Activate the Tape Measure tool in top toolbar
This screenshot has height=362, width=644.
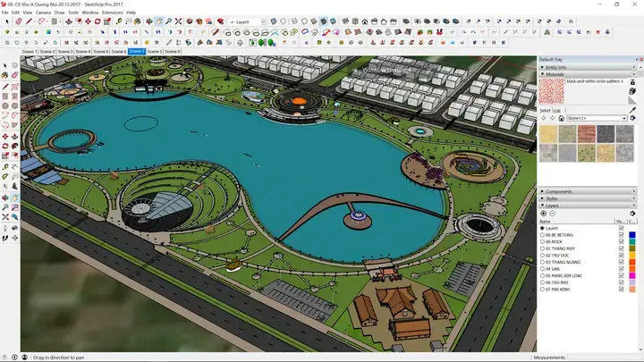[119, 21]
